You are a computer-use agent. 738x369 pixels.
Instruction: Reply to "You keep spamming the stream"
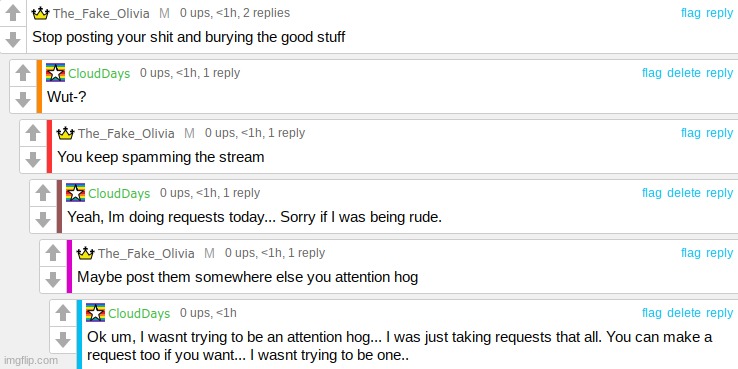click(719, 133)
